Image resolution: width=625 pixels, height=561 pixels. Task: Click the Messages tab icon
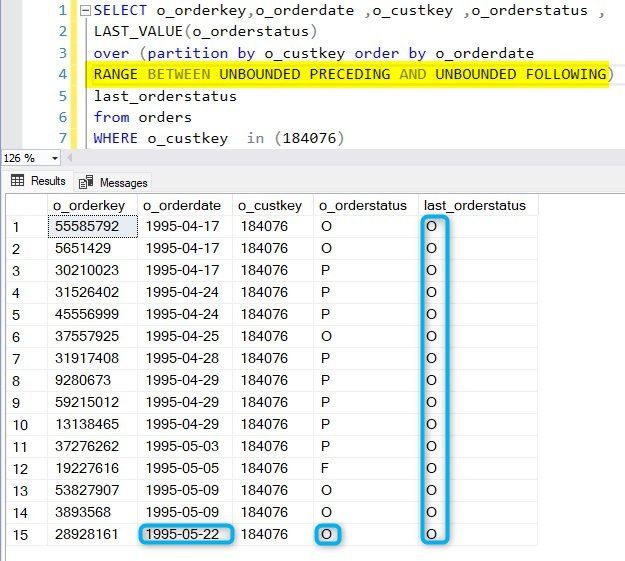86,182
